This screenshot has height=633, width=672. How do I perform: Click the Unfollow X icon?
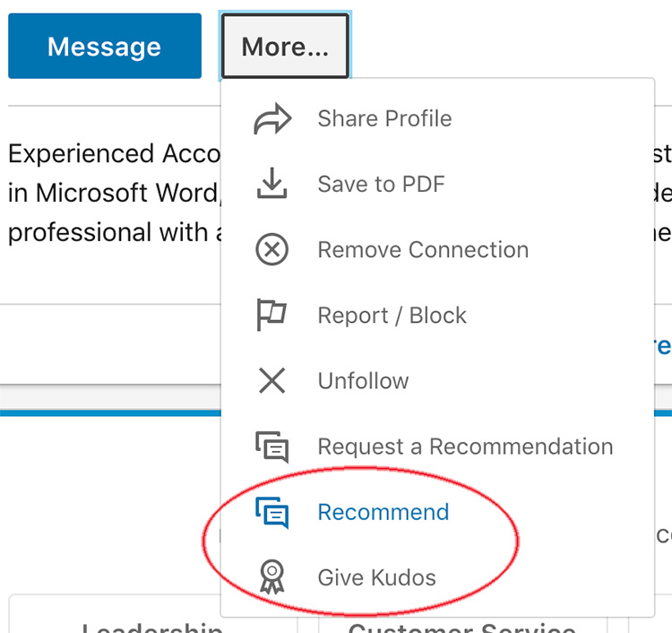[x=271, y=380]
